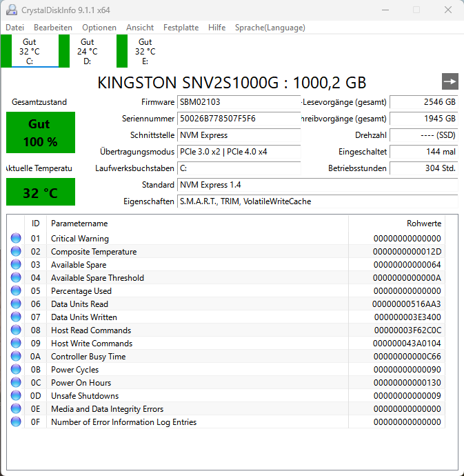Image resolution: width=464 pixels, height=476 pixels.
Task: Open the Bearbeiten menu
Action: point(53,28)
